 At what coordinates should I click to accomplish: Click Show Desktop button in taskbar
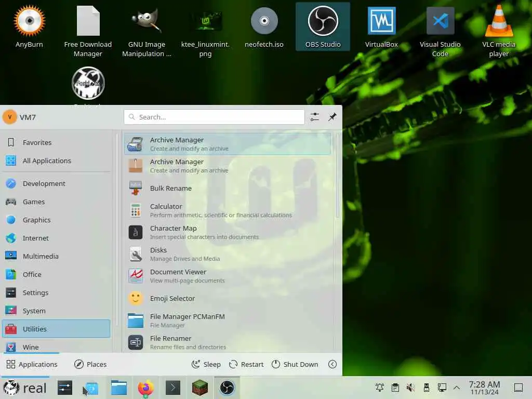518,388
